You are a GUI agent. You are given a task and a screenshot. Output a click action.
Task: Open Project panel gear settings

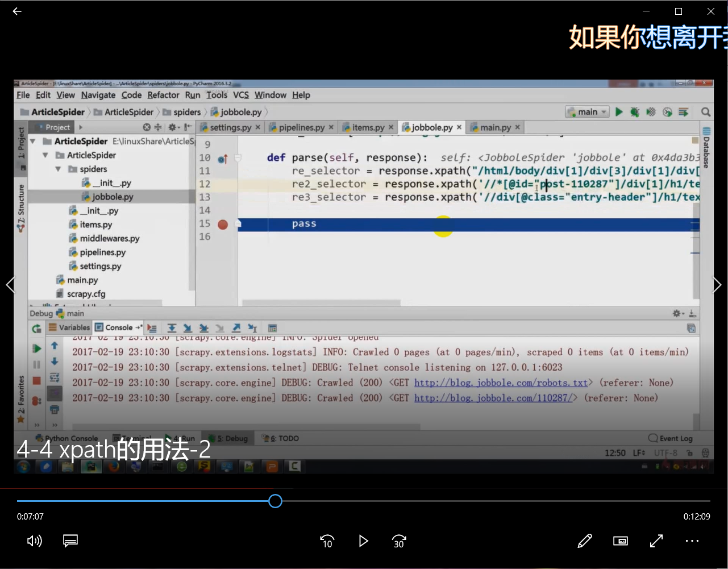tap(173, 127)
